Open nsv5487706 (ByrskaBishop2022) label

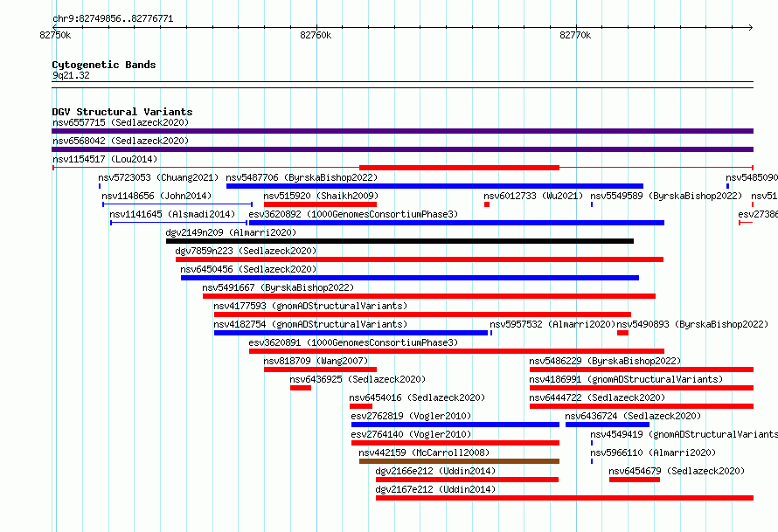tap(302, 177)
